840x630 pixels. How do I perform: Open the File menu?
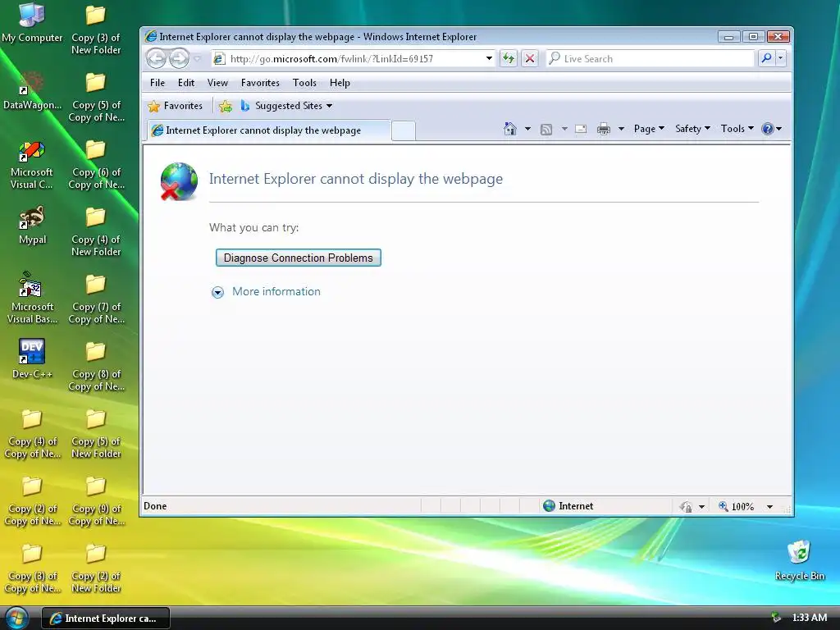coord(157,83)
